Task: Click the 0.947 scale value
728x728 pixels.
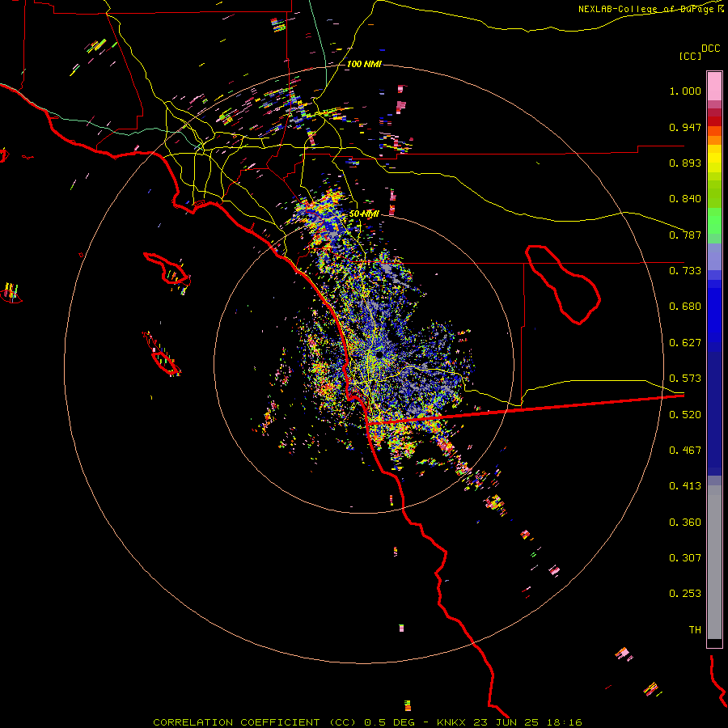Action: click(685, 127)
